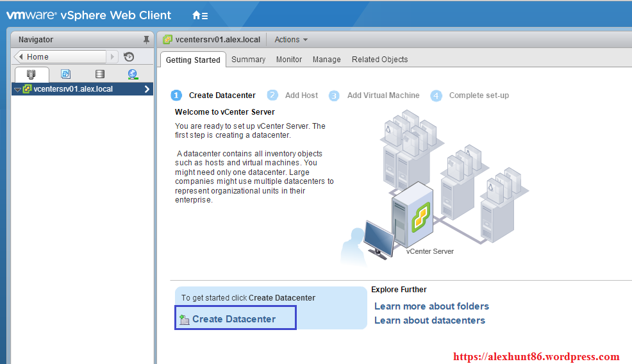Screen dimensions: 632x364
Task: Open the Actions dropdown menu
Action: tap(291, 40)
